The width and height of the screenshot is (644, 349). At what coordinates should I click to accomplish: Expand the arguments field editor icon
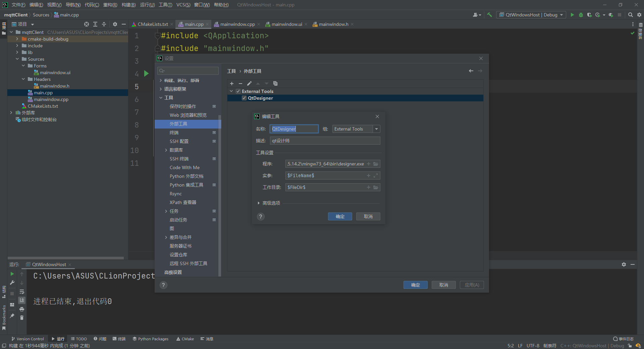(376, 176)
